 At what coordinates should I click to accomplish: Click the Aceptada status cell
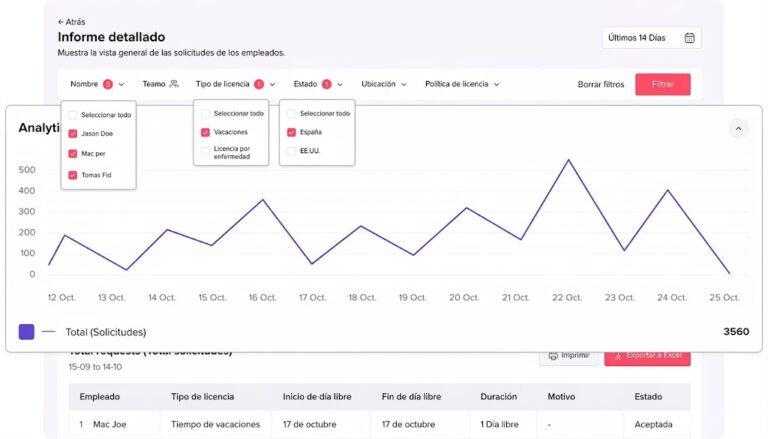pyautogui.click(x=653, y=424)
